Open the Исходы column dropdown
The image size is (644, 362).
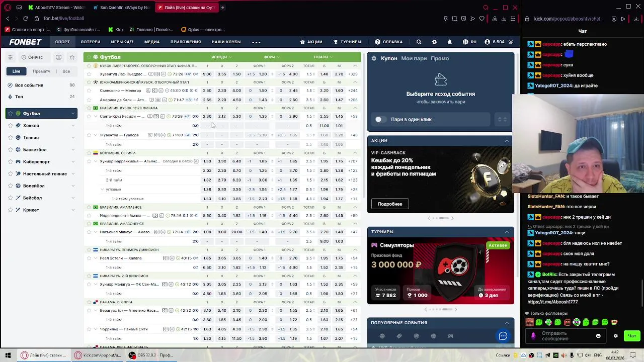point(221,57)
